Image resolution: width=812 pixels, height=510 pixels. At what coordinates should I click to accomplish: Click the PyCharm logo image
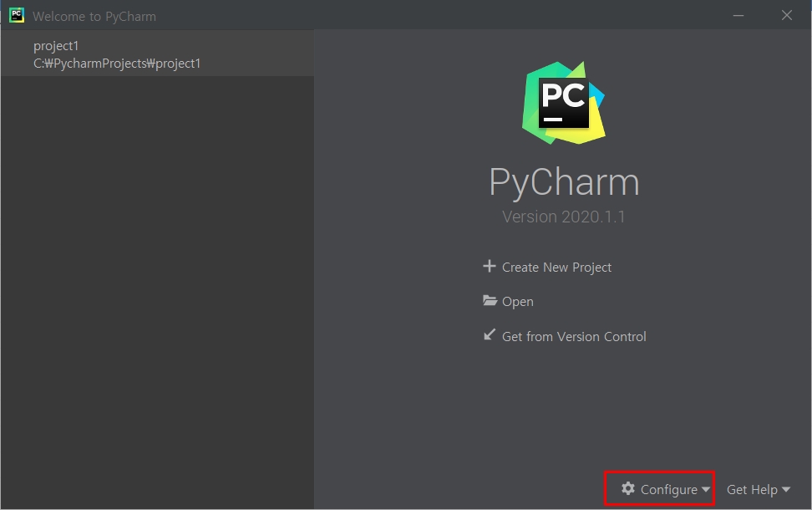click(564, 103)
